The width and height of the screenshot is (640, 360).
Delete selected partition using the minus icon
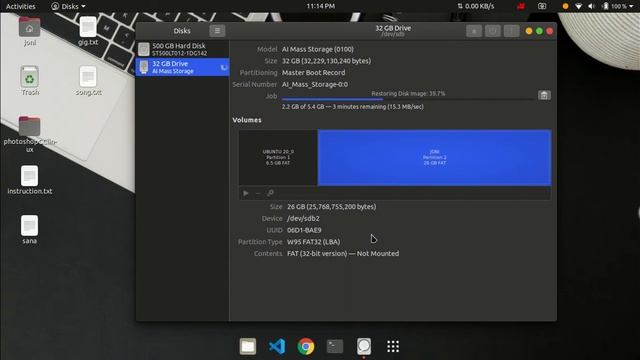258,193
